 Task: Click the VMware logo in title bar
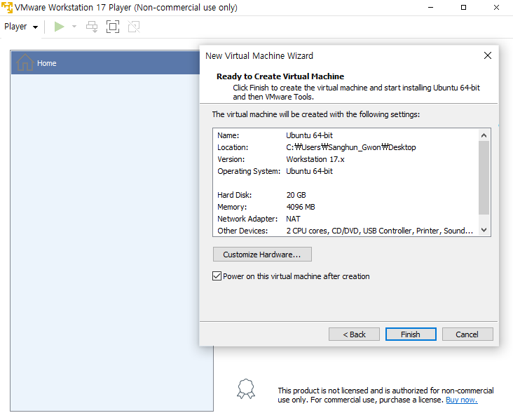[x=7, y=7]
